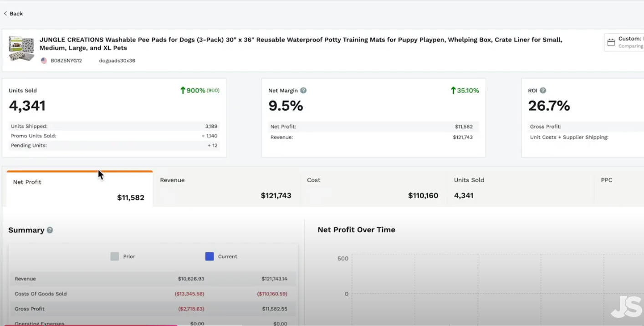
Task: Select the Revenue tab
Action: click(x=226, y=188)
